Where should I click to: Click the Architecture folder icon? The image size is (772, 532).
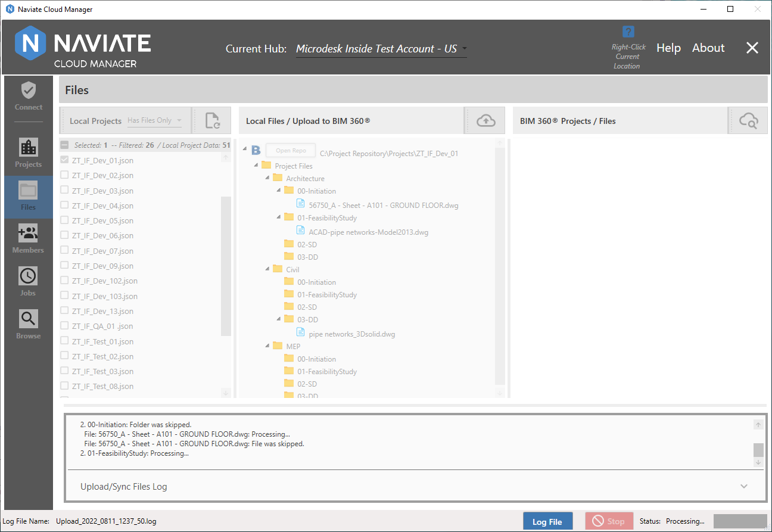tap(277, 178)
